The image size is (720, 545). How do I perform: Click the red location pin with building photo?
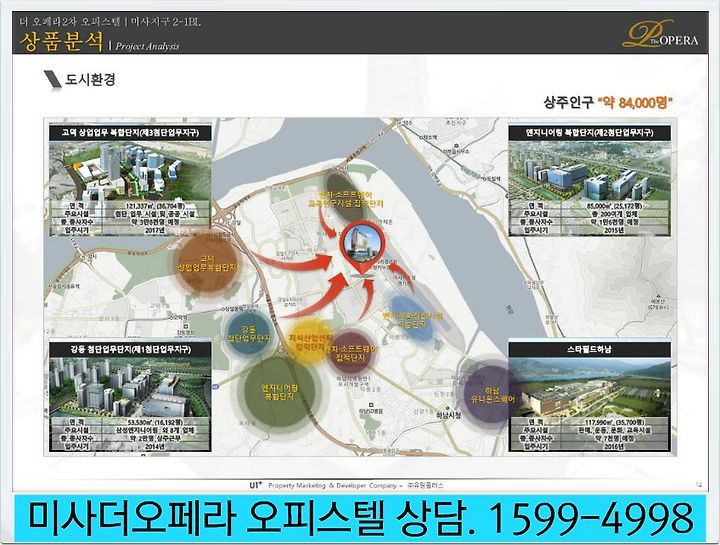tap(362, 247)
